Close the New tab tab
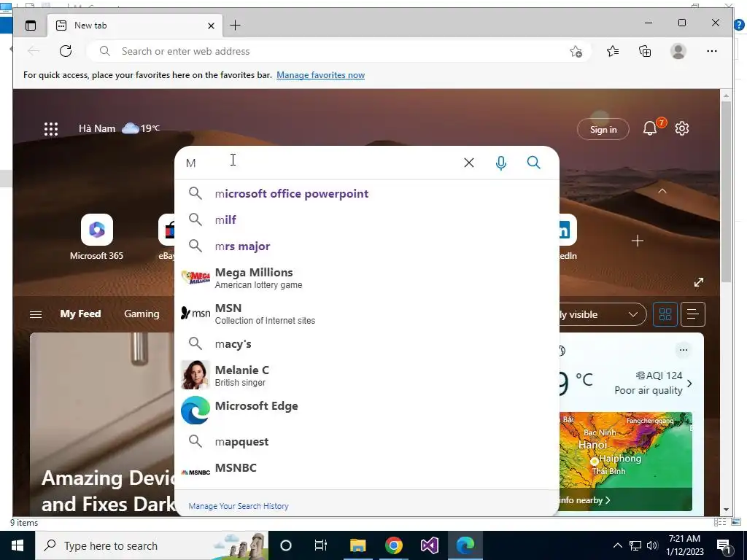Viewport: 747px width, 560px height. coord(211,26)
